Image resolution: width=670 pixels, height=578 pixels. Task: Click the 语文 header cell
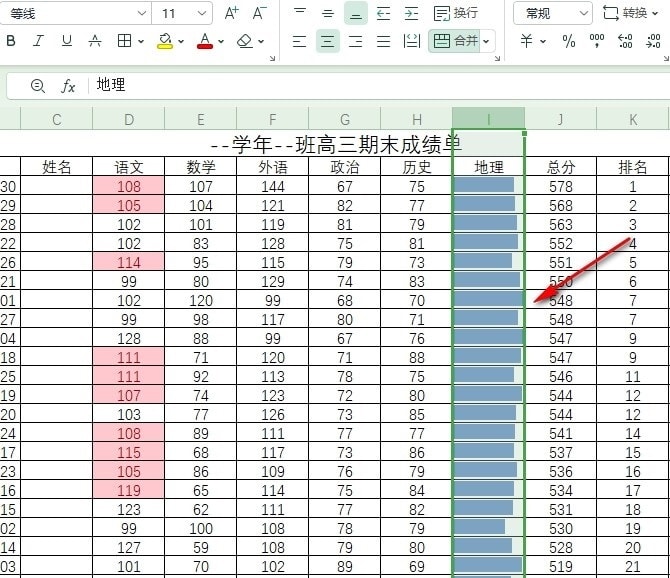(x=129, y=167)
